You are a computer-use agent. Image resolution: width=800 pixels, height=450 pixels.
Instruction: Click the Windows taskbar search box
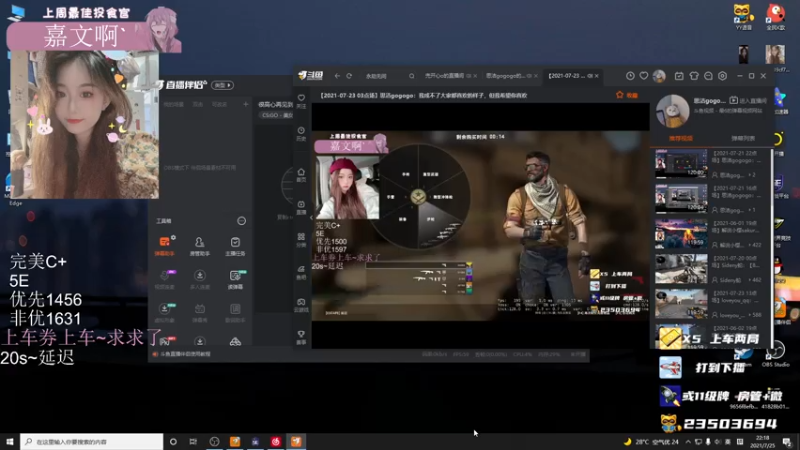point(92,441)
